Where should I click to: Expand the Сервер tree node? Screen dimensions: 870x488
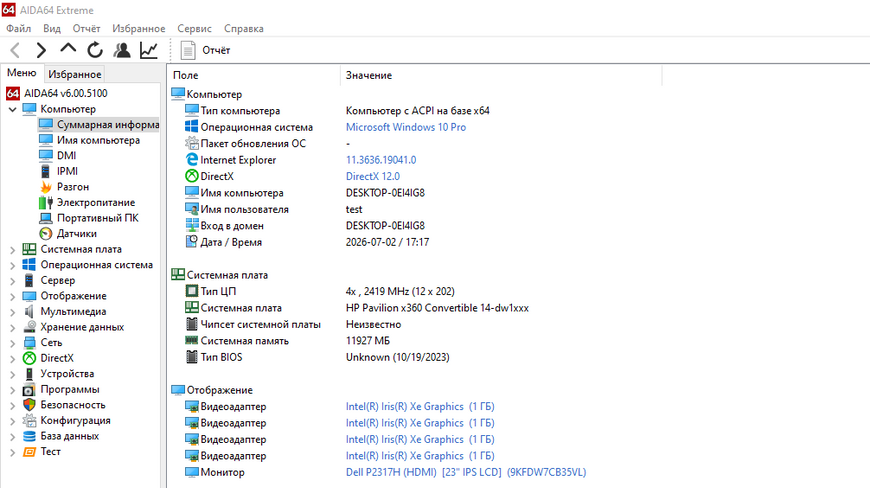12,281
